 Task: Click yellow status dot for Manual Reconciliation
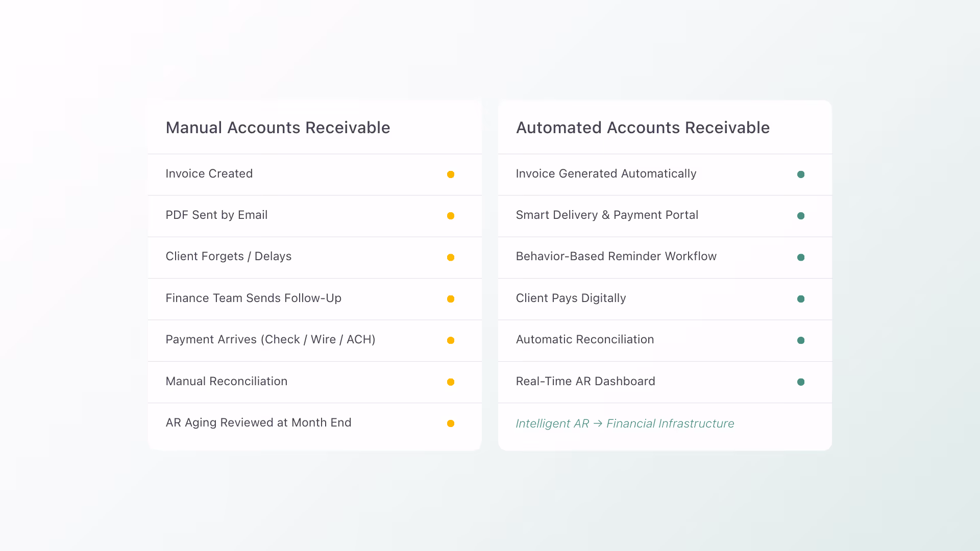click(x=451, y=382)
